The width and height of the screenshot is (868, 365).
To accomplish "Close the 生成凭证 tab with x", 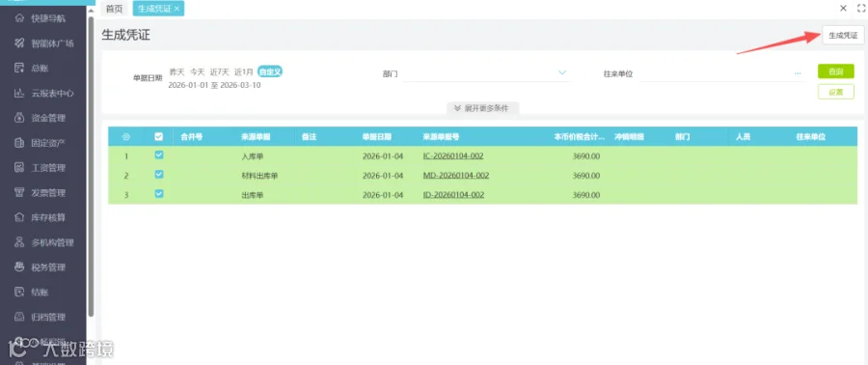I will 176,9.
